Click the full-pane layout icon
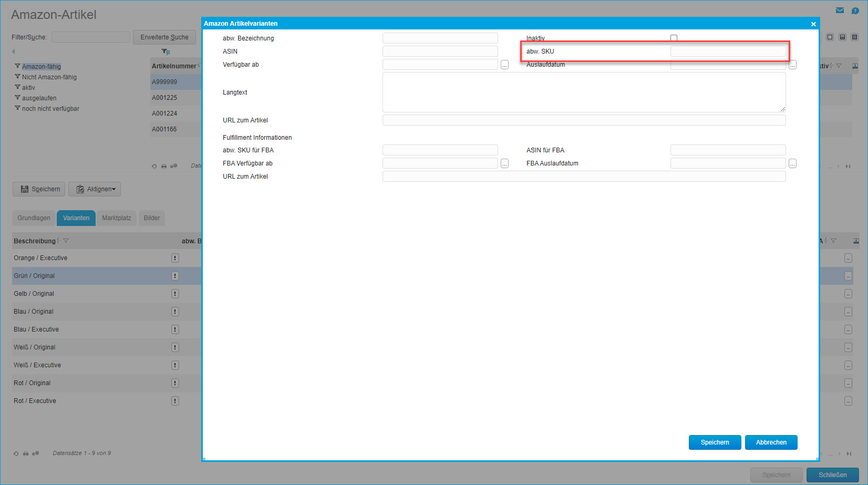868x485 pixels. pyautogui.click(x=855, y=37)
